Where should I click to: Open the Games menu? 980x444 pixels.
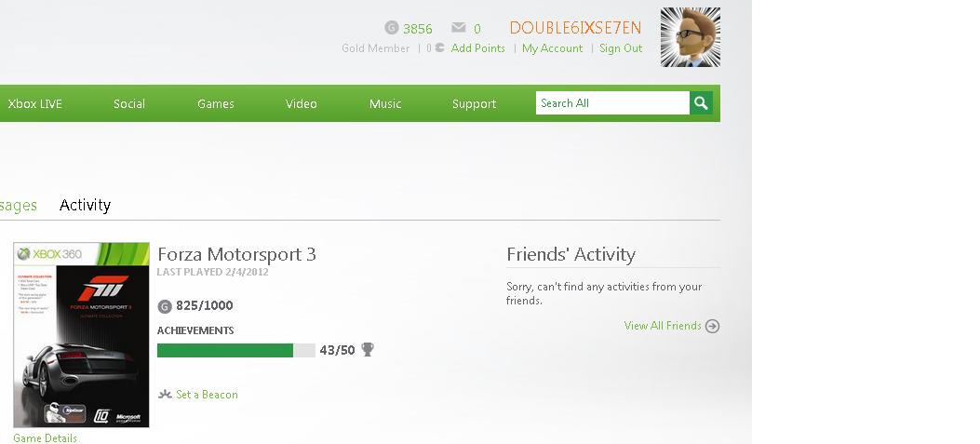click(216, 104)
